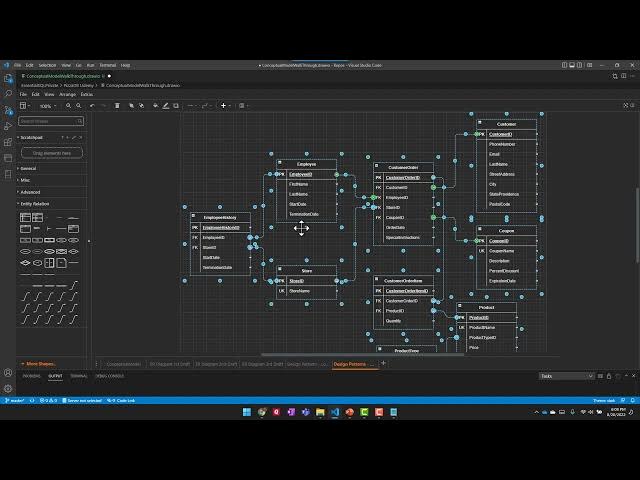Click the To Back toolbar icon
640x480 pixels.
[142, 106]
